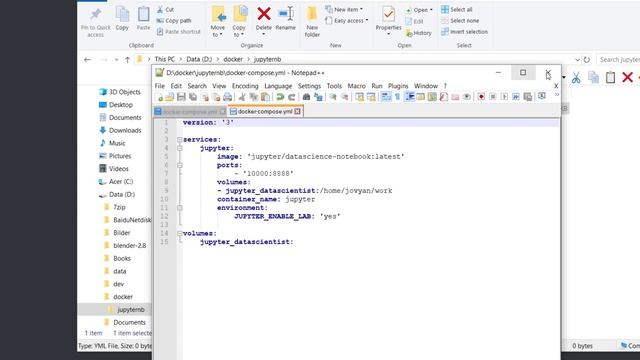Toggle Indent Guide in Notepad++ toolbar
This screenshot has height=360, width=640.
click(x=409, y=97)
